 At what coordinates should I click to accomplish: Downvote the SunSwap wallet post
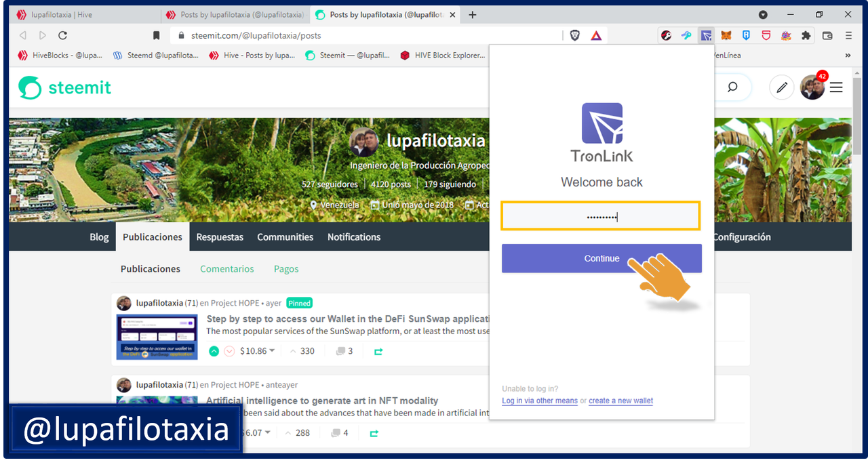tap(229, 351)
